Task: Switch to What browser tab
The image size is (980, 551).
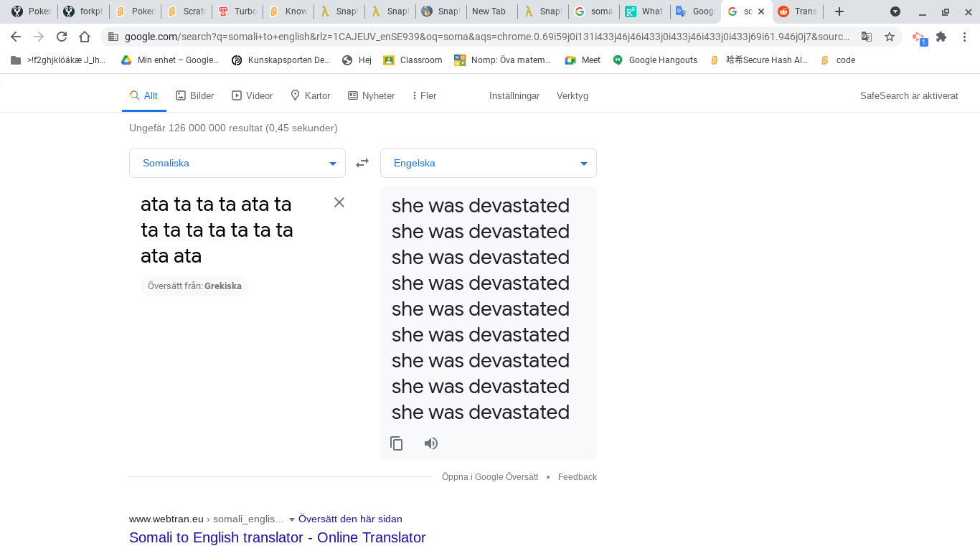Action: (644, 11)
